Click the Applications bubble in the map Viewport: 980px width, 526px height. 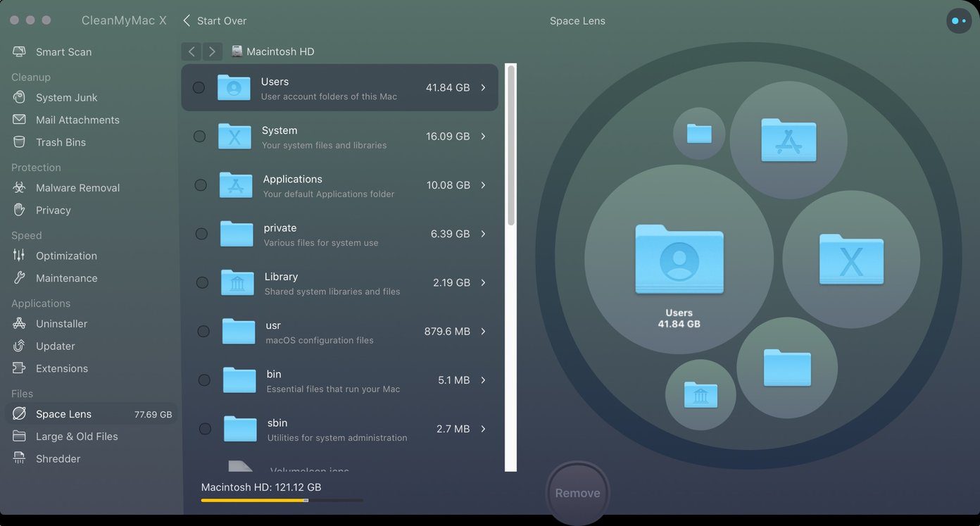pos(789,139)
